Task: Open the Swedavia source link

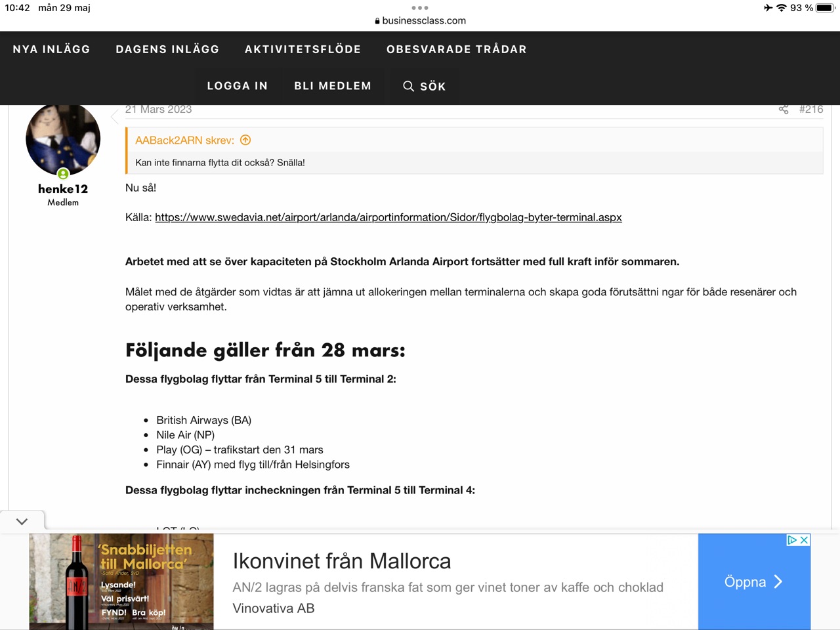Action: pos(388,217)
